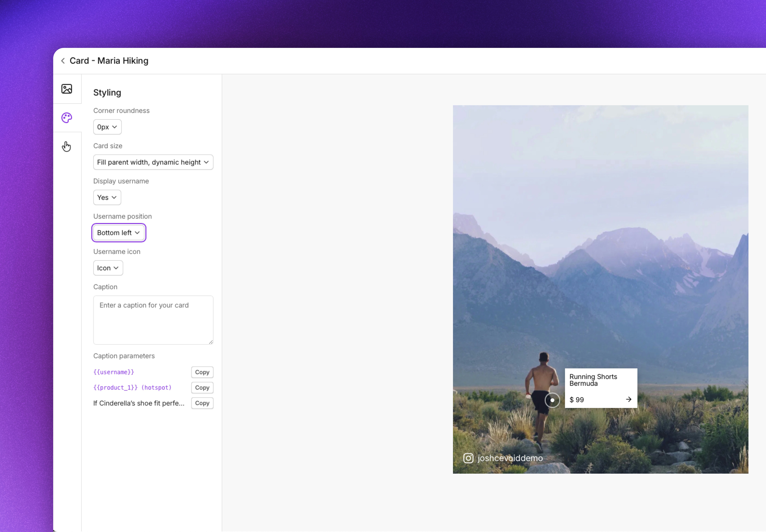Viewport: 766px width, 532px height.
Task: Open the Display username Yes dropdown
Action: pos(107,197)
